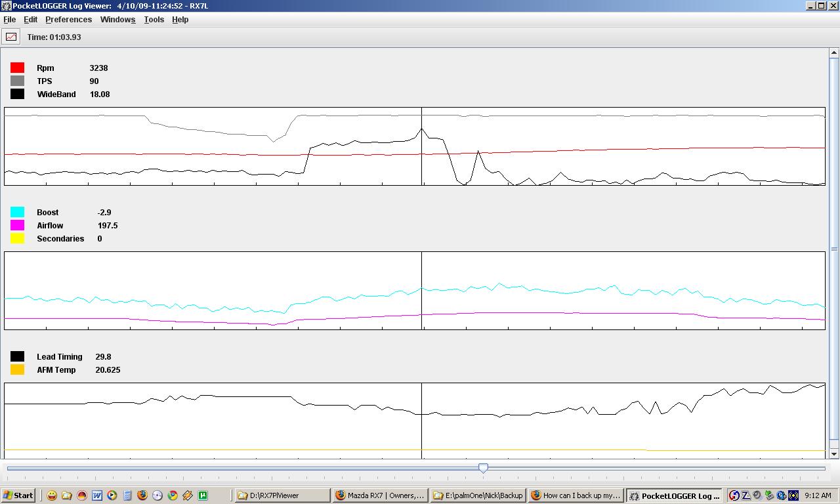Image resolution: width=840 pixels, height=504 pixels.
Task: Click the ZoneAlarm Z tray icon
Action: point(745,495)
